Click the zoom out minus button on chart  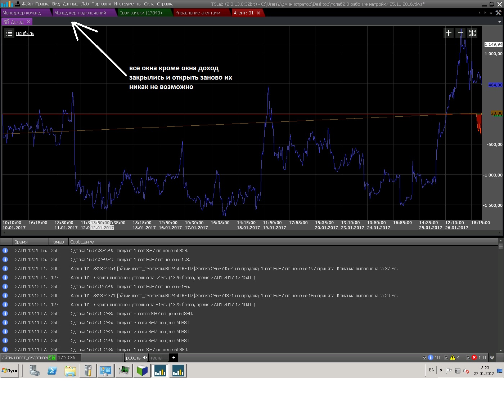[x=460, y=33]
